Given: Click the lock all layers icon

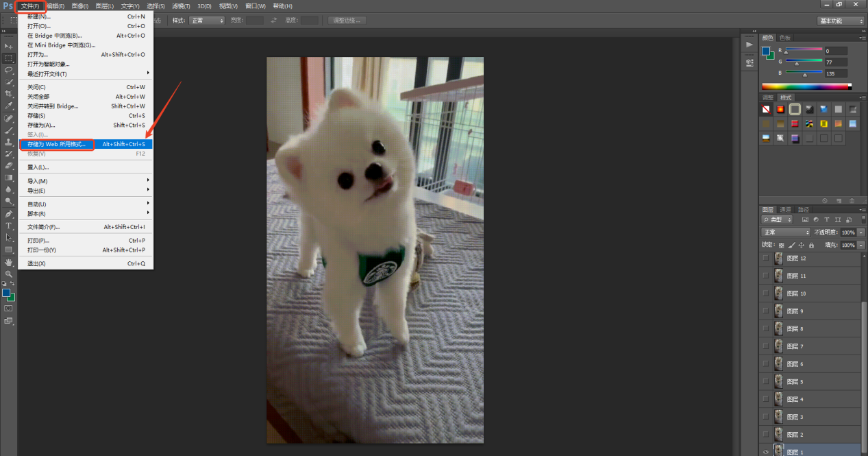Looking at the screenshot, I should point(811,245).
